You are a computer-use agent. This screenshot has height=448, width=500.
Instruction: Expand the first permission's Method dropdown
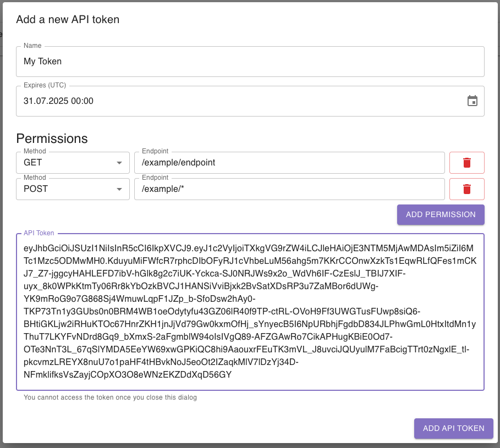tap(72, 162)
